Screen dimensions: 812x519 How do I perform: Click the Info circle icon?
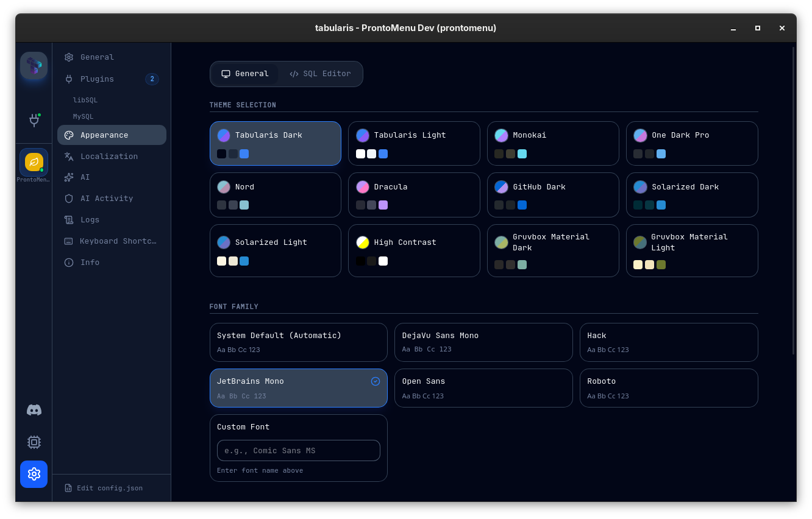click(69, 263)
